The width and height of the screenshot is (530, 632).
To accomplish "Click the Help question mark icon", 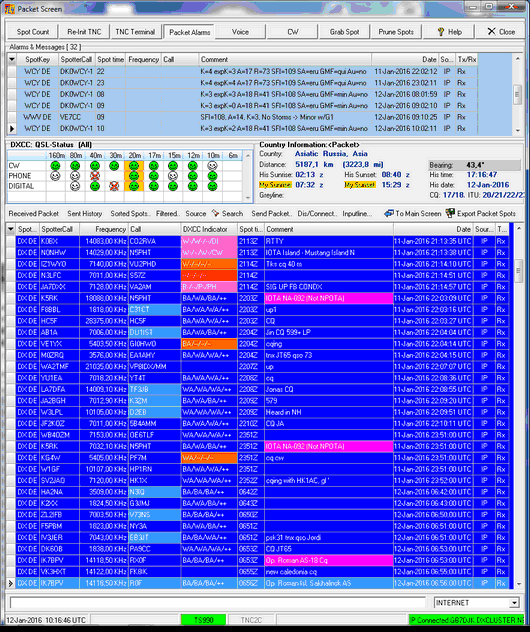I will (441, 32).
